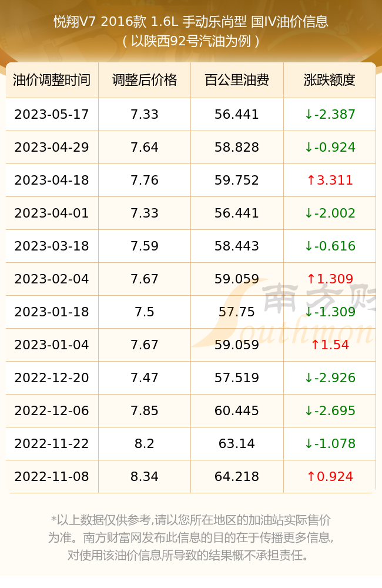Viewport: 382px width, 588px height.
Task: Click the green down arrow beside -0.616
Action: click(x=309, y=246)
